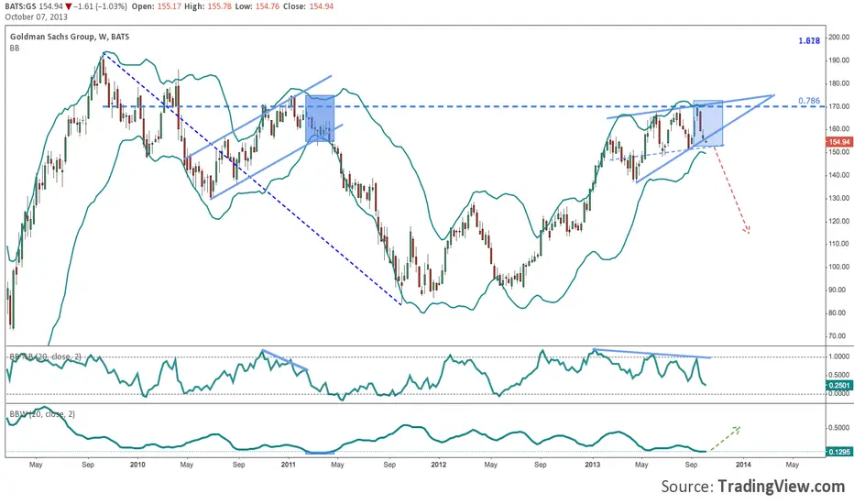Click the 2012 label on time axis
The image size is (854, 504).
click(x=438, y=465)
